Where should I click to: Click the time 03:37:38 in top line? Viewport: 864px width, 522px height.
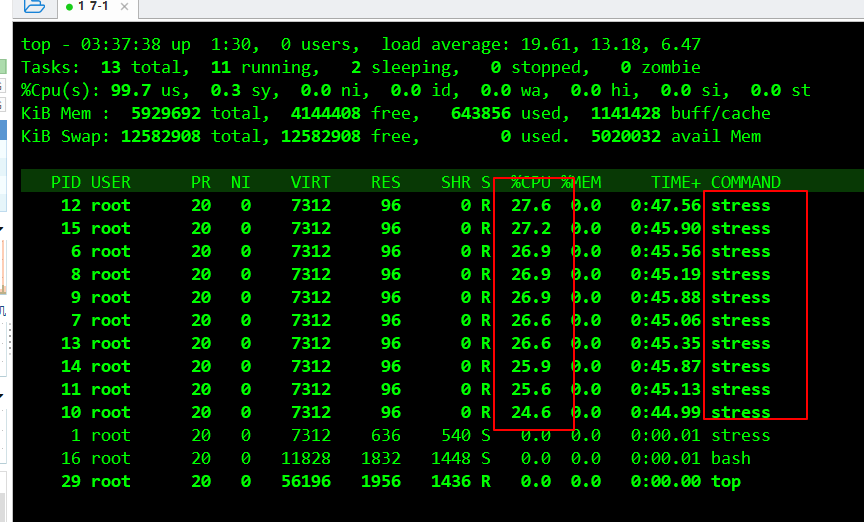[x=121, y=45]
